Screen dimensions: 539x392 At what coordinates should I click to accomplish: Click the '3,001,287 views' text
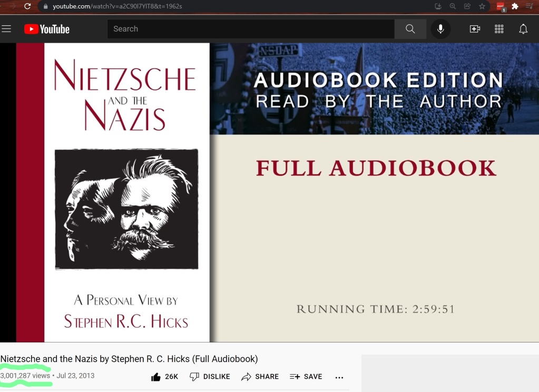pyautogui.click(x=25, y=376)
